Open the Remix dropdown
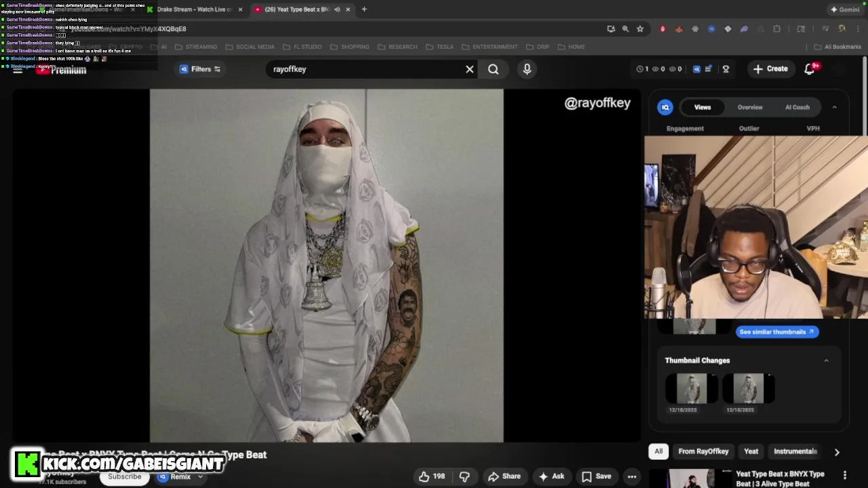The image size is (868, 488). (180, 477)
